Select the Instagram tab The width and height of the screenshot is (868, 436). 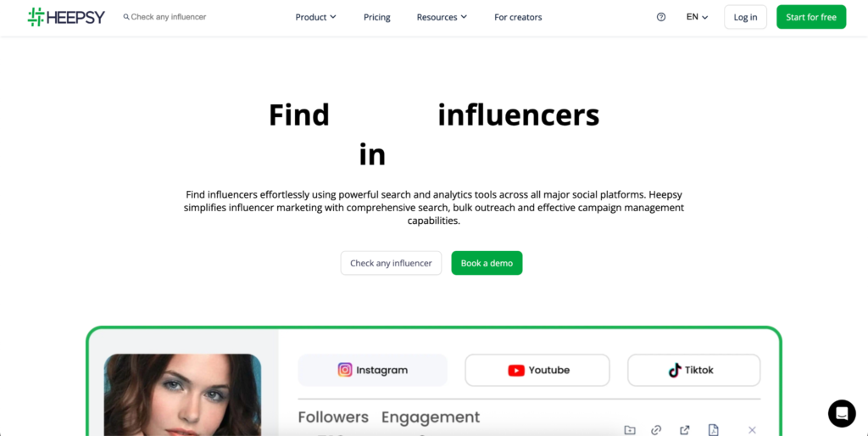(373, 370)
